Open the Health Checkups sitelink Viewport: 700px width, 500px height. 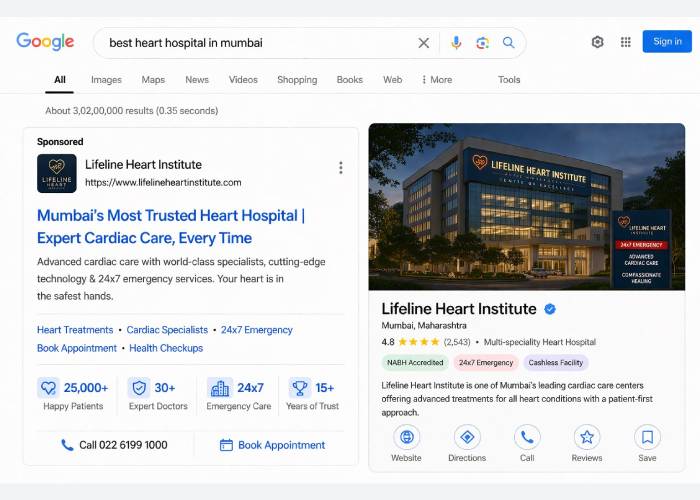click(x=166, y=348)
